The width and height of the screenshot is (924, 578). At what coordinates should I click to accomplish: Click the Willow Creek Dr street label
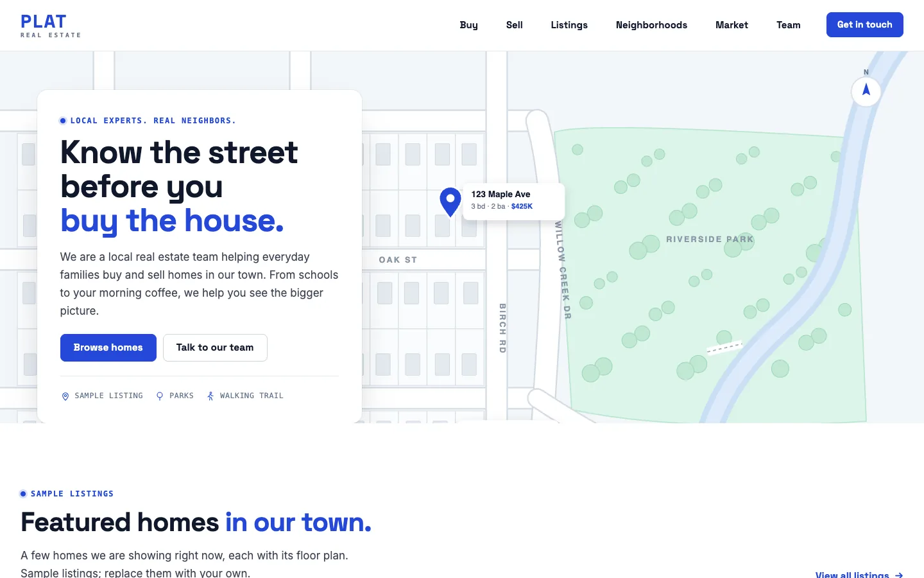coord(563,270)
